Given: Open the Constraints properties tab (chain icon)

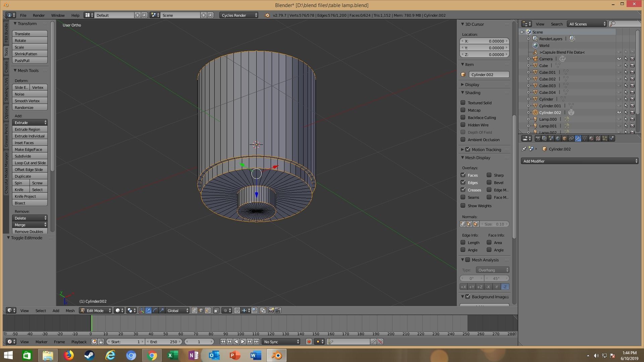Looking at the screenshot, I should coord(571,138).
